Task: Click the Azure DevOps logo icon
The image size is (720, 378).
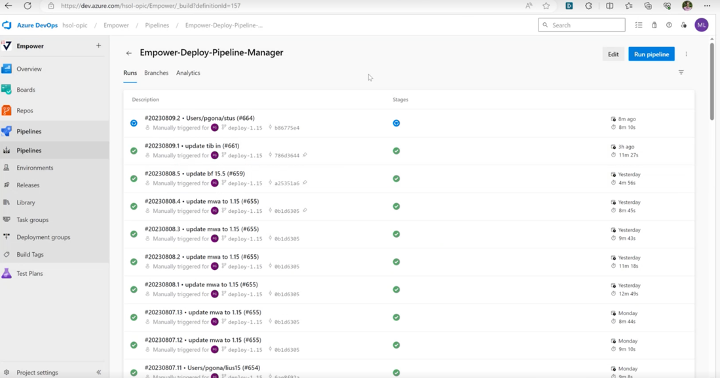Action: (6, 25)
